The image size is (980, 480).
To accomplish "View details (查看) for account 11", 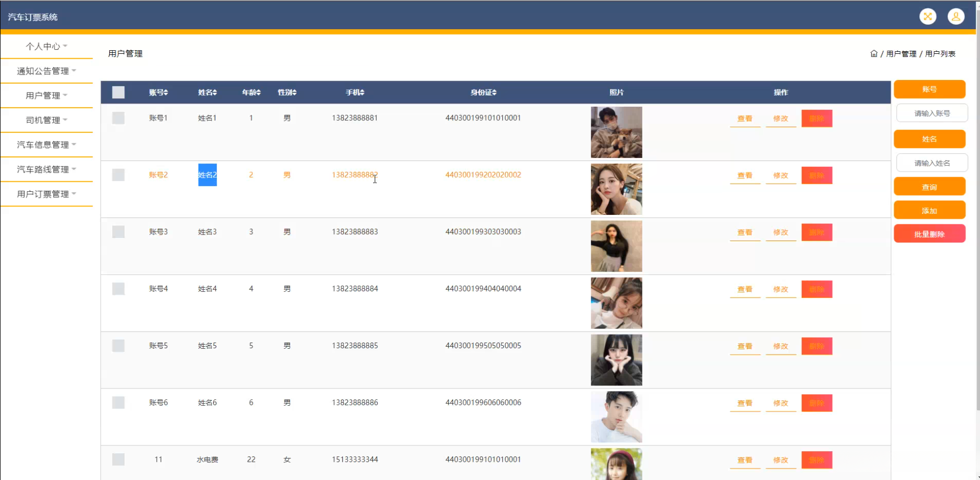I will (x=745, y=461).
